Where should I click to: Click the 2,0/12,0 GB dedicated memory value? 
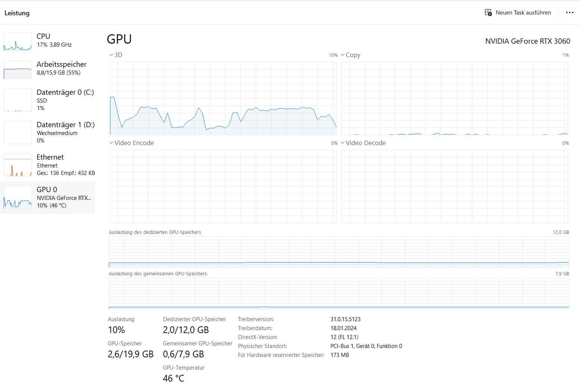tap(186, 330)
